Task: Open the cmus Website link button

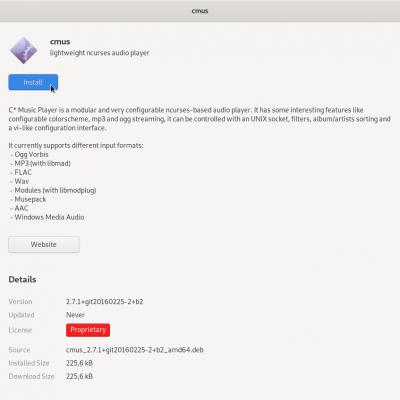Action: tap(44, 244)
